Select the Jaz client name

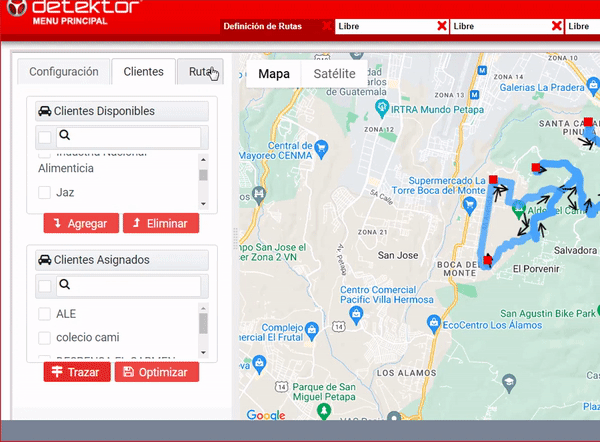point(65,192)
